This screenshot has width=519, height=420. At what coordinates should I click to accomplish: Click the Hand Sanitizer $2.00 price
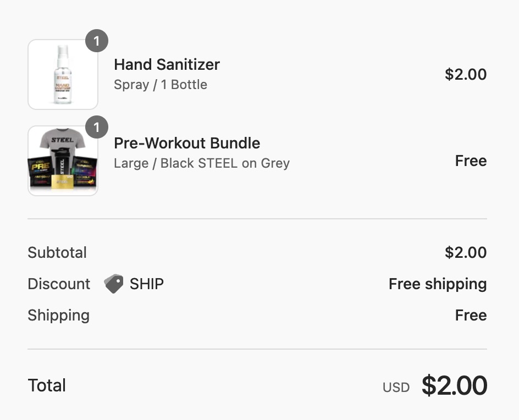click(466, 74)
